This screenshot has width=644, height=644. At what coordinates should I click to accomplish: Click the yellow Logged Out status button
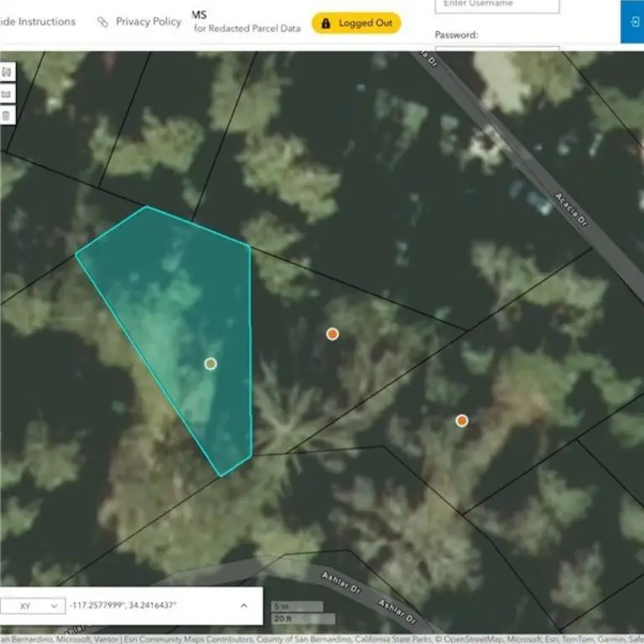356,23
